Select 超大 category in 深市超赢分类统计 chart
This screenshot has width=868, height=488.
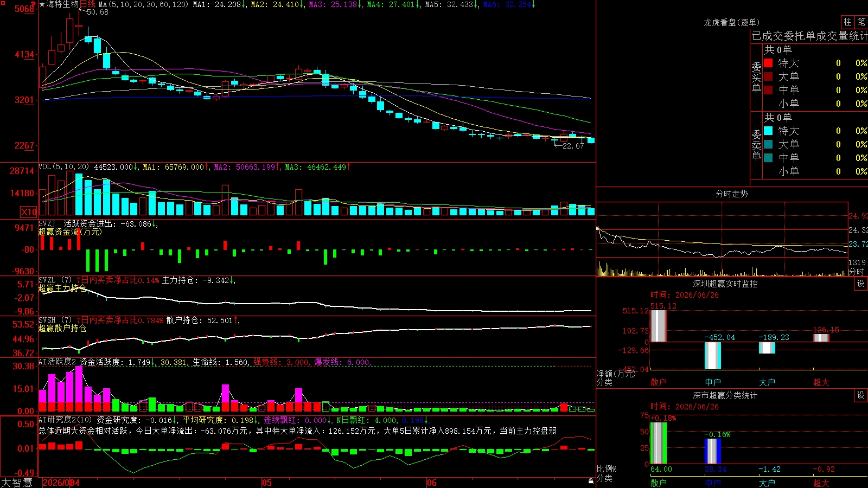(821, 483)
